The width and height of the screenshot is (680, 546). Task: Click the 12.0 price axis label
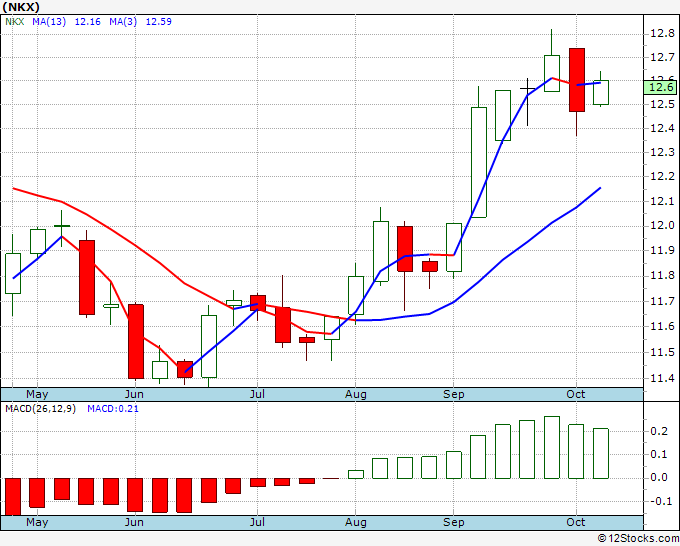pyautogui.click(x=662, y=226)
